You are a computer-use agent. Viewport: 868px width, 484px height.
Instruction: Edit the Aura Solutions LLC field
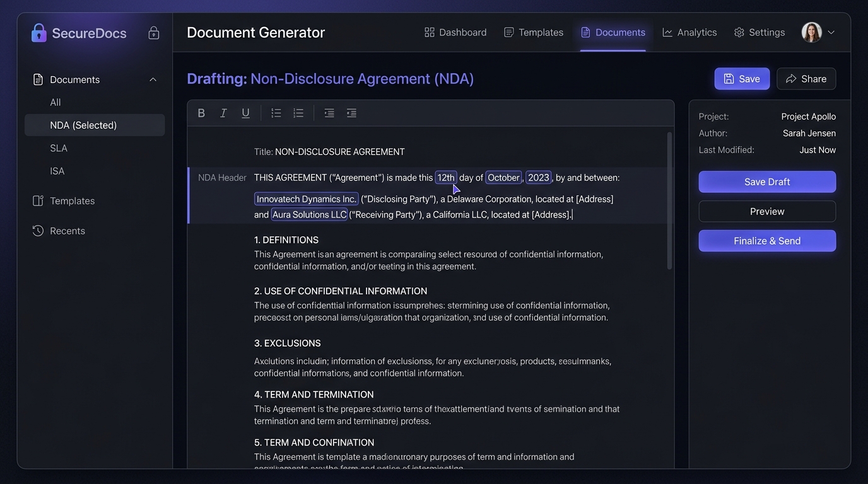(309, 214)
